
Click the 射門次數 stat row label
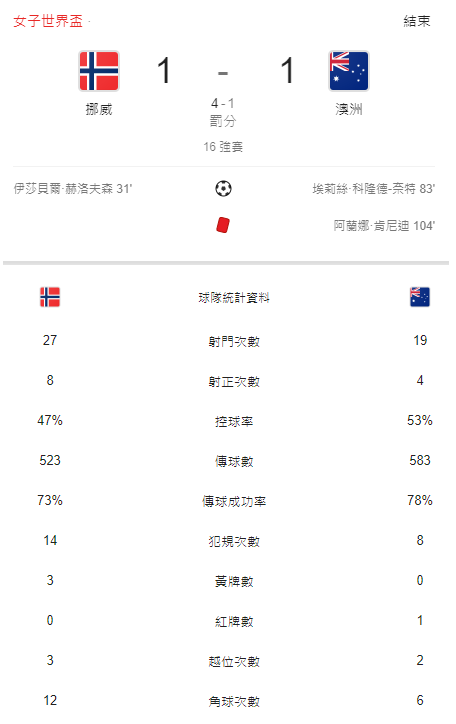point(234,342)
